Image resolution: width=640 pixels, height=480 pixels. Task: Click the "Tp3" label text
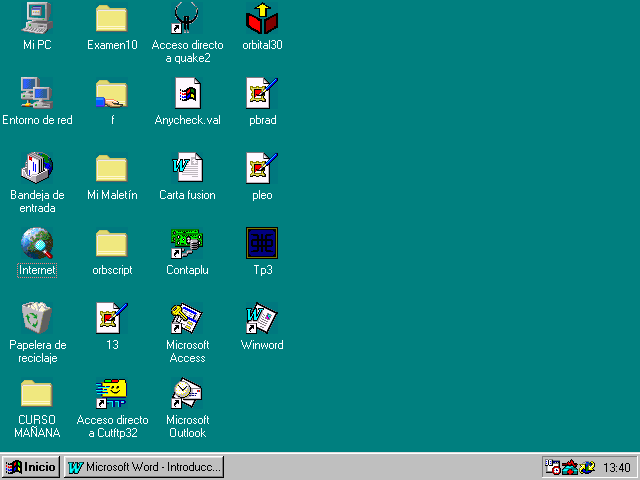[x=263, y=270]
